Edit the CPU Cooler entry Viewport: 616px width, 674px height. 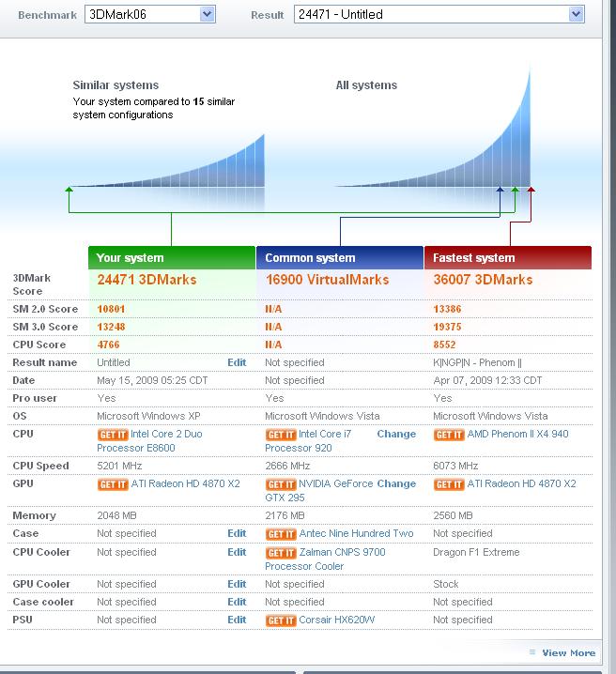(237, 552)
